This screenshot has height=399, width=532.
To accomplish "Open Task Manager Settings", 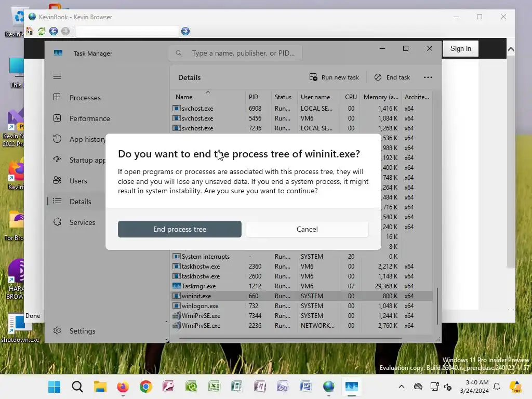I will [x=82, y=331].
